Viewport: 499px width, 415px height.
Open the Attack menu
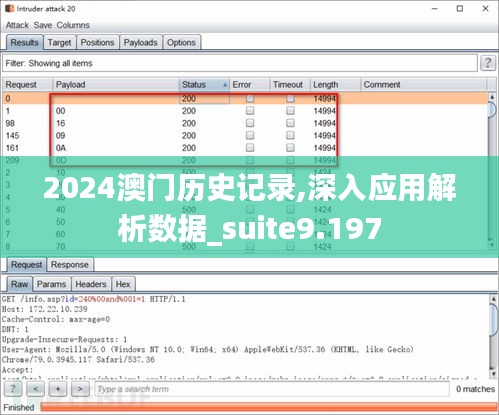(x=17, y=25)
